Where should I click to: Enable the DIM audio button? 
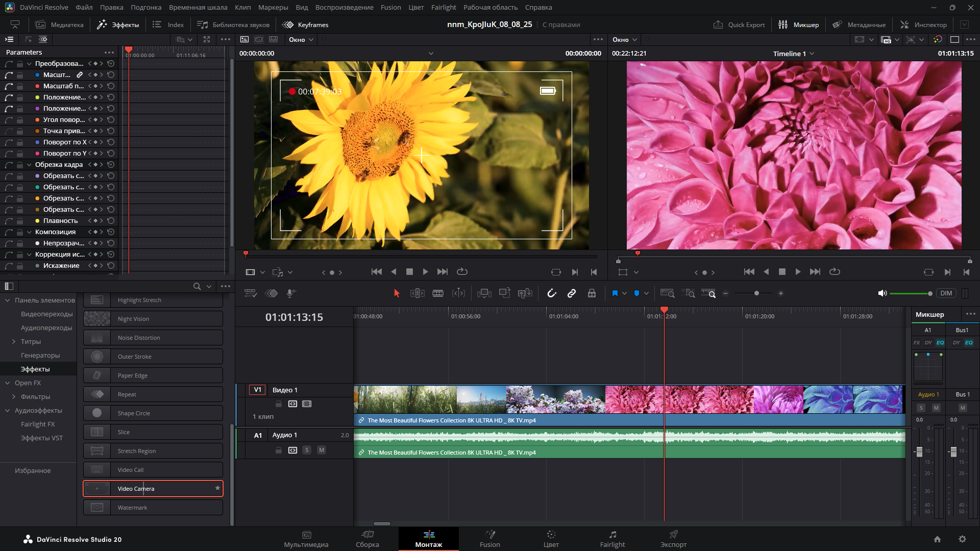click(x=946, y=293)
